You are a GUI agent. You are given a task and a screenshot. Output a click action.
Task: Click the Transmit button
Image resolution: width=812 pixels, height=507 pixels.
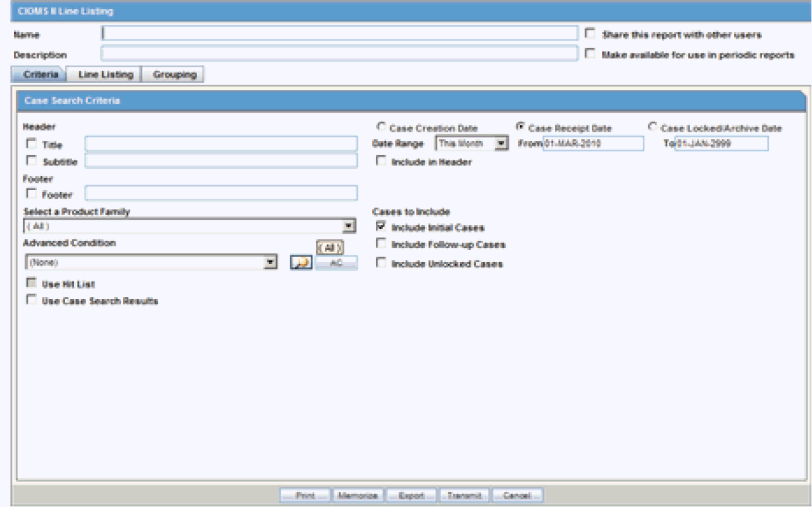point(464,495)
